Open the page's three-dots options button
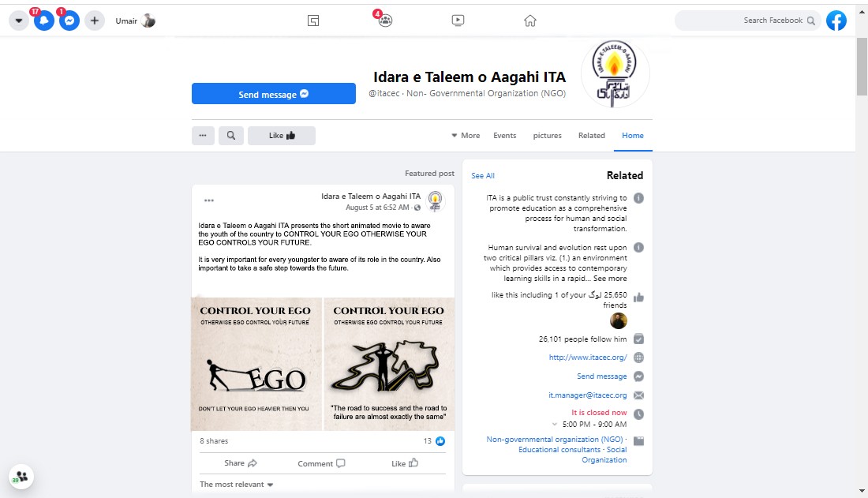This screenshot has width=868, height=498. pos(203,136)
